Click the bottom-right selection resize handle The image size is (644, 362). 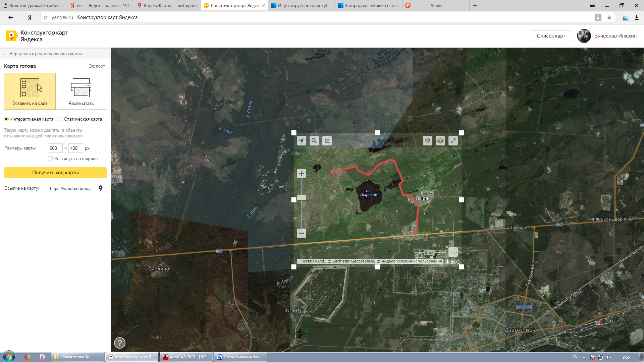tap(462, 267)
